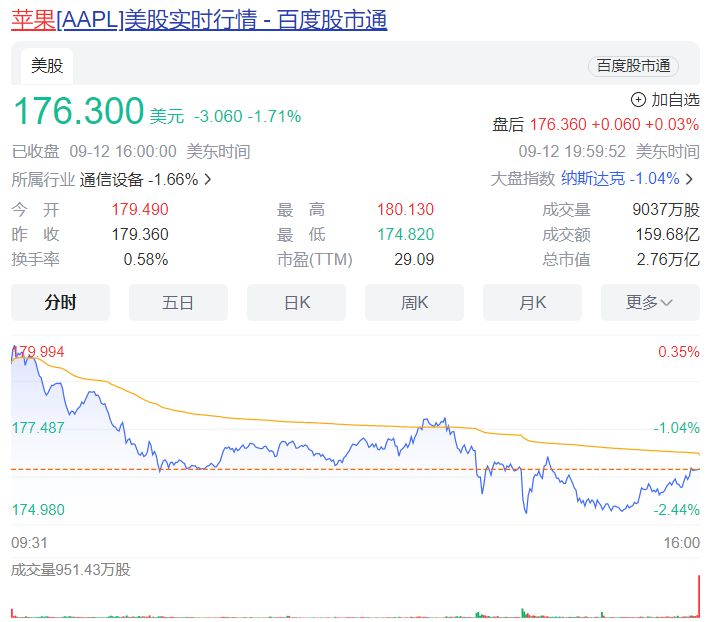Switch to the 分时 chart tab

(x=60, y=303)
